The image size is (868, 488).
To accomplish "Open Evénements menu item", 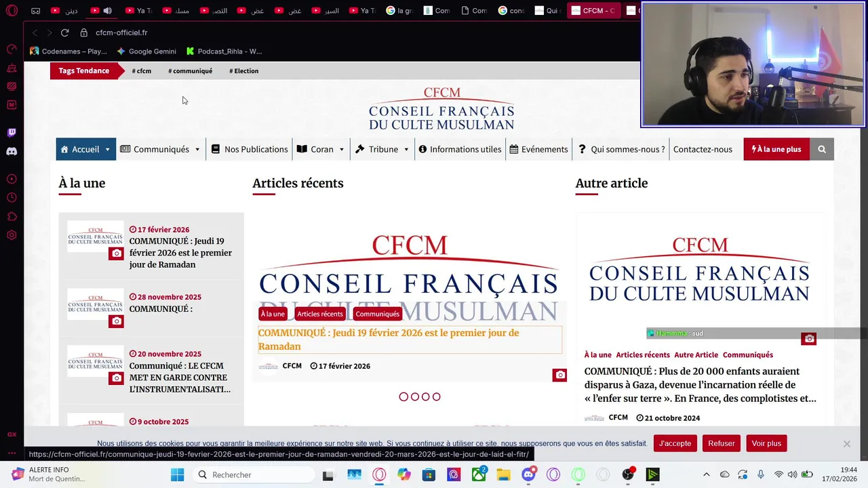I will click(538, 149).
